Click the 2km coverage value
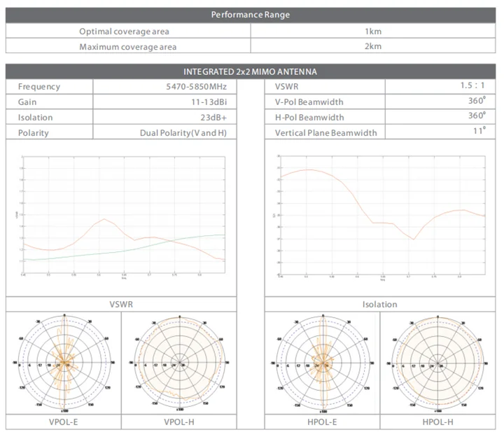Viewport: 504px width, 437px height. pos(373,46)
